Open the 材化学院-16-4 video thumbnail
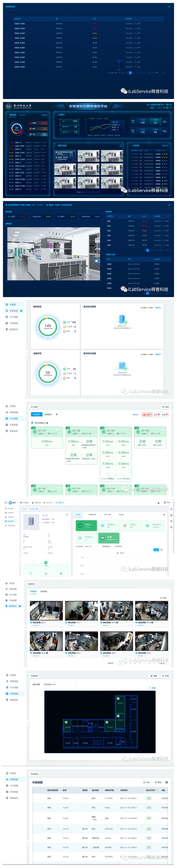 [151, 641]
